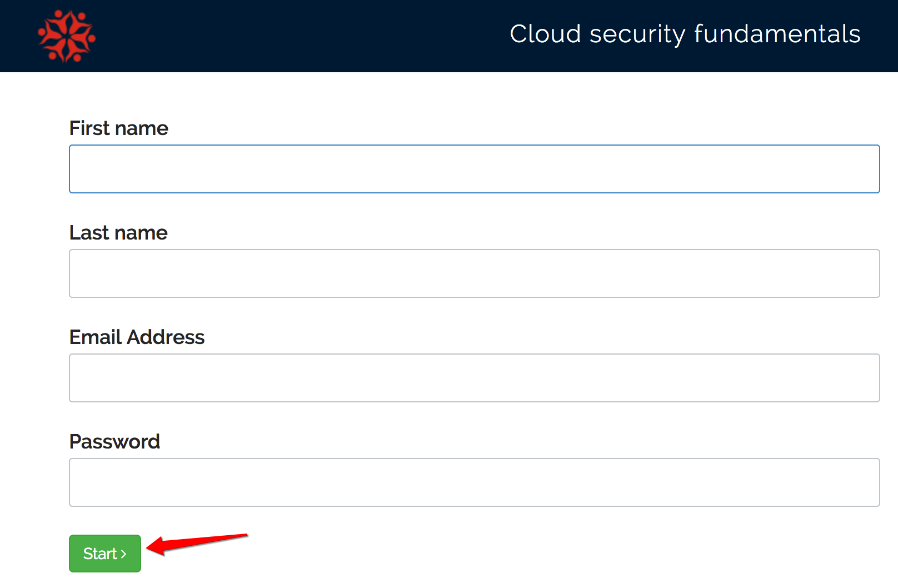Click the word "fundamentals" in the header

pyautogui.click(x=777, y=34)
